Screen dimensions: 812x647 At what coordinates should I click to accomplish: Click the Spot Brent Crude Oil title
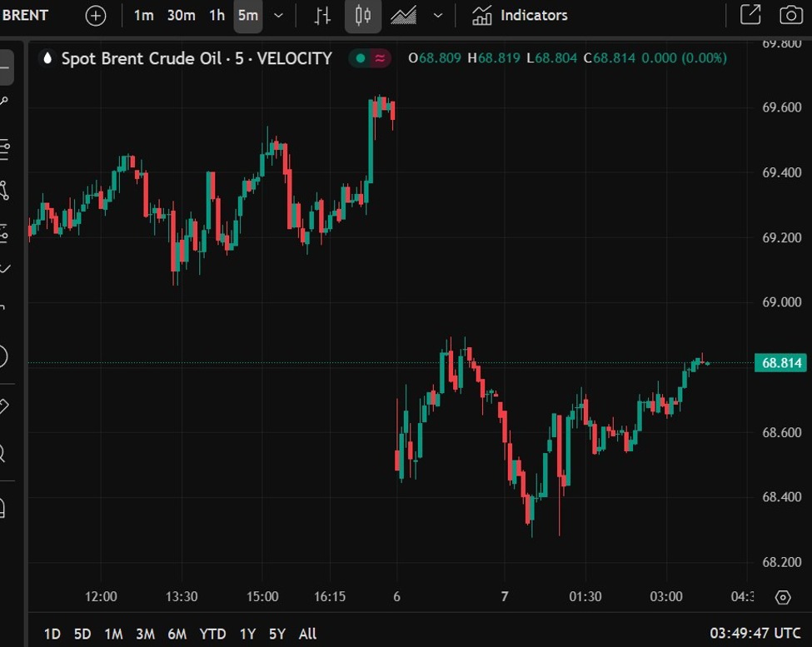(196, 58)
